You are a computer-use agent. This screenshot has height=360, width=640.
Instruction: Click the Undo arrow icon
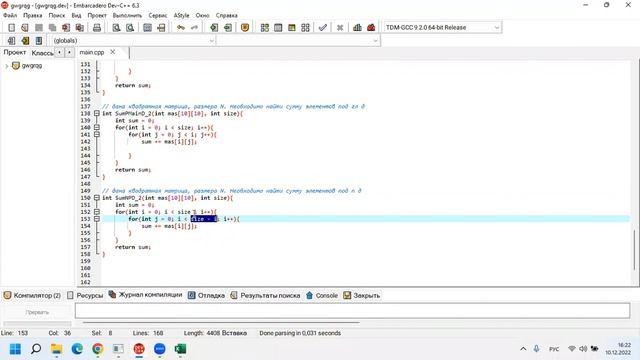tap(181, 28)
